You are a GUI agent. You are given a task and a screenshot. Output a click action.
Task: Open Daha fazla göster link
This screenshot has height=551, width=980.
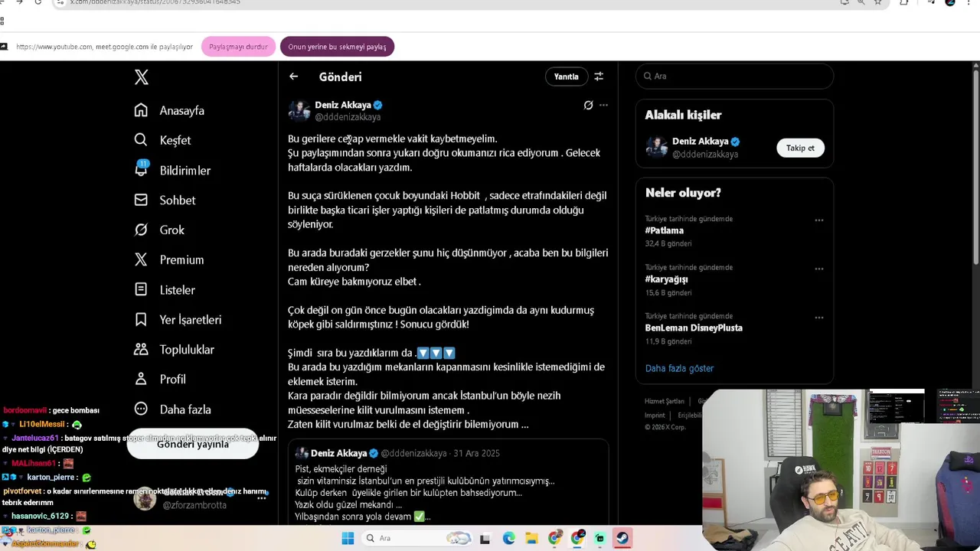tap(679, 368)
